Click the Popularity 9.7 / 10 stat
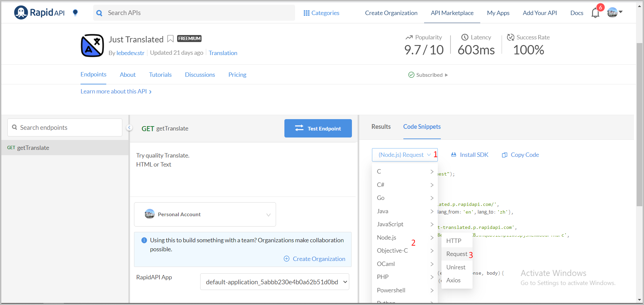 (x=424, y=45)
